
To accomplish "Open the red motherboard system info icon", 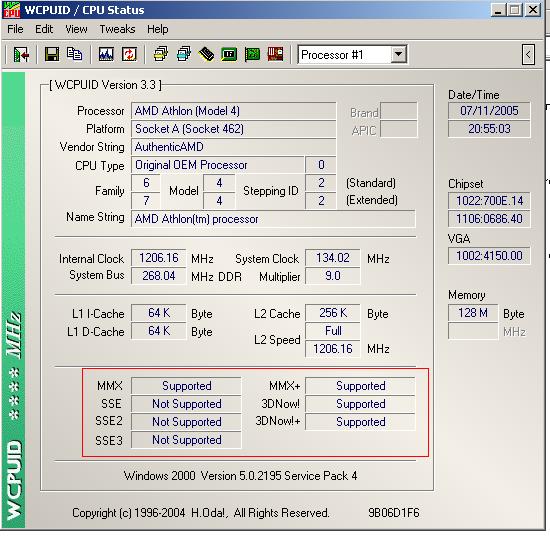I will coord(275,54).
